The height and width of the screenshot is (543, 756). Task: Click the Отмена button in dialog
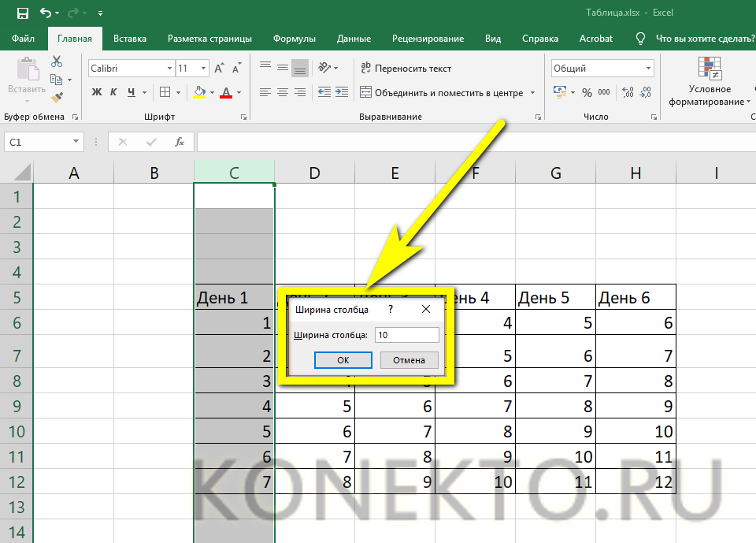(409, 360)
